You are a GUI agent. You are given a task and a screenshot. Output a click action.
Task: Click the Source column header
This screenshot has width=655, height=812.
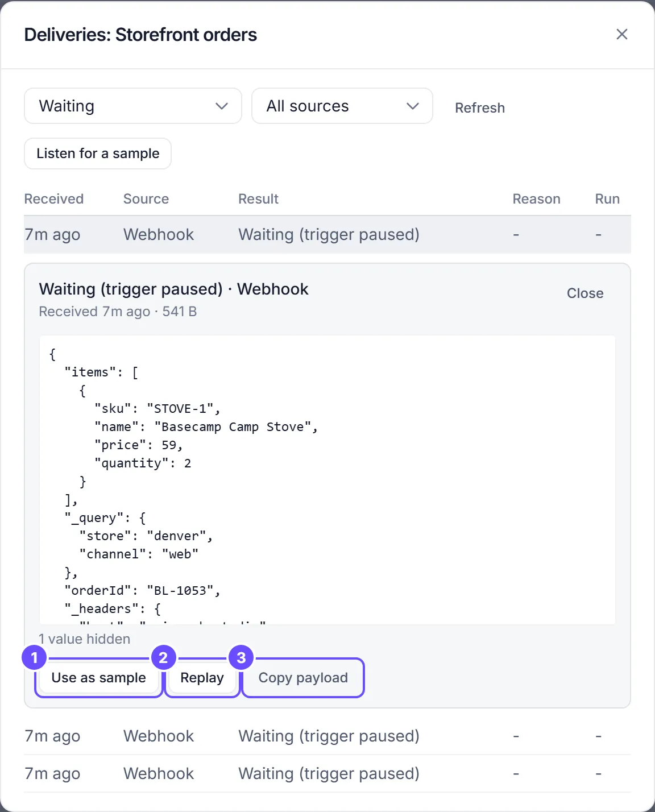click(x=146, y=199)
